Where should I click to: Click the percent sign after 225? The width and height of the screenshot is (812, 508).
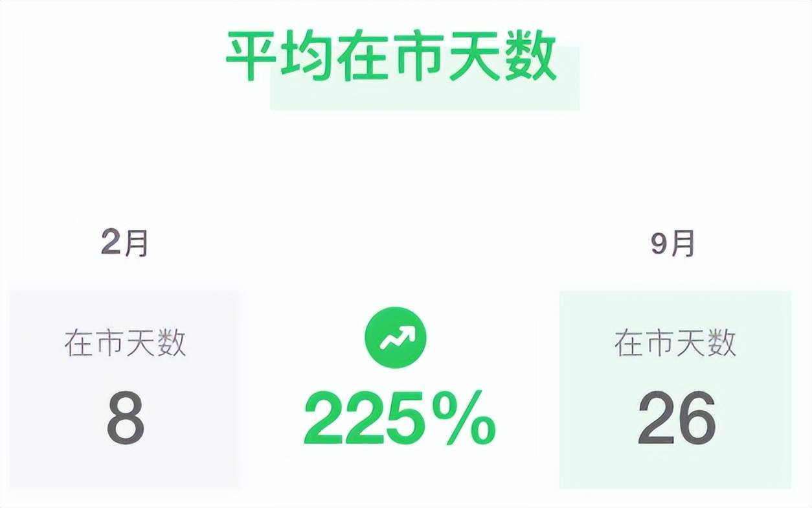[x=466, y=419]
